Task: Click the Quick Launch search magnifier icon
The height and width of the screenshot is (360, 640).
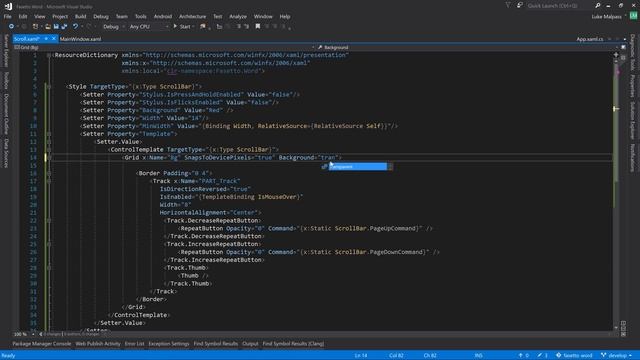Action: (598, 6)
